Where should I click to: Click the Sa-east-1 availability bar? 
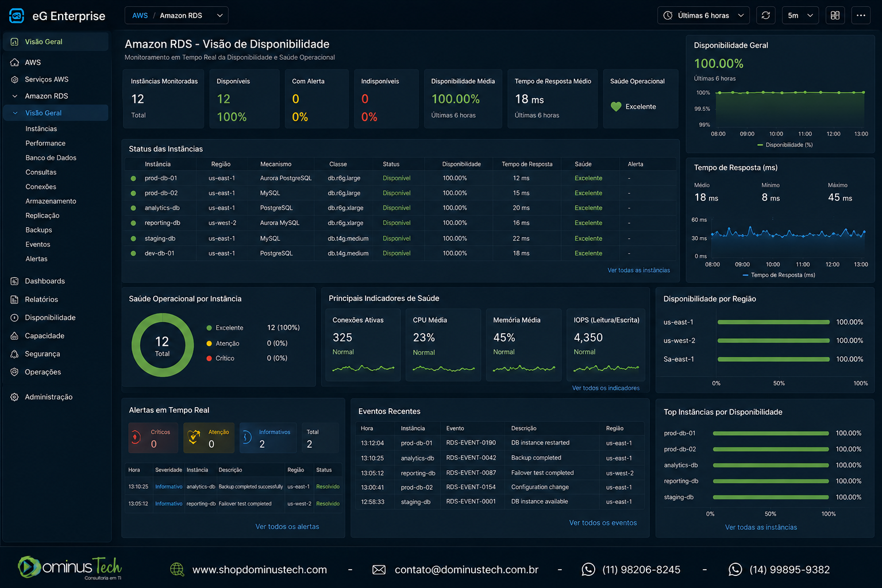(773, 359)
